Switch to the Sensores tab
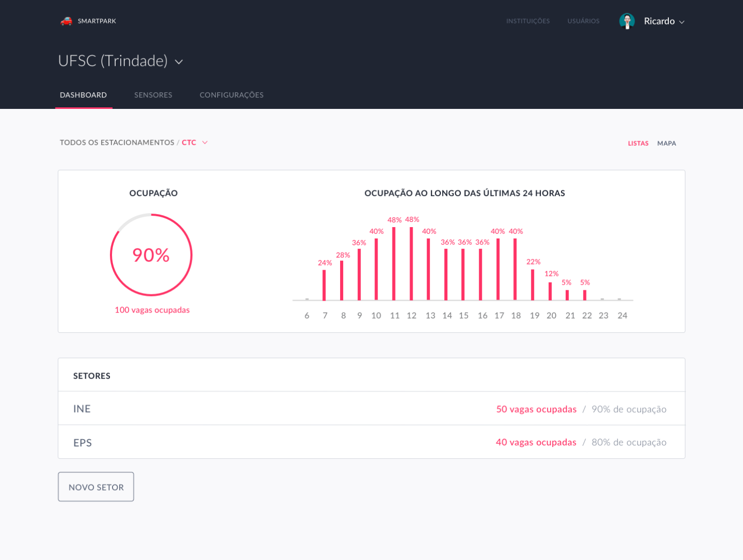743x560 pixels. [153, 95]
